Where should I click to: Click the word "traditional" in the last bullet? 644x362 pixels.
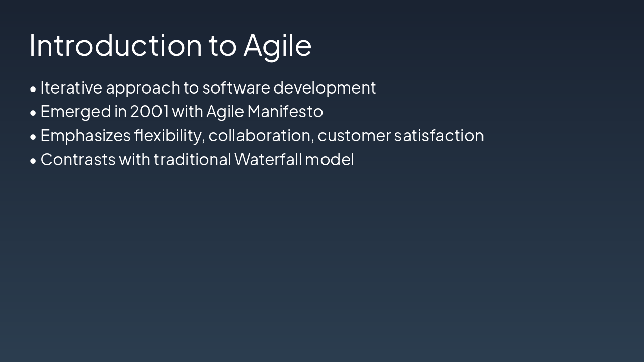(192, 160)
